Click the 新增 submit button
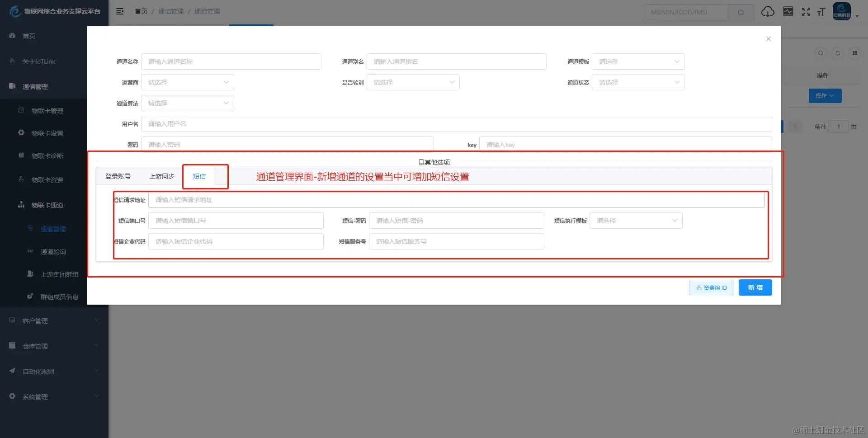Image resolution: width=868 pixels, height=438 pixels. 755,287
